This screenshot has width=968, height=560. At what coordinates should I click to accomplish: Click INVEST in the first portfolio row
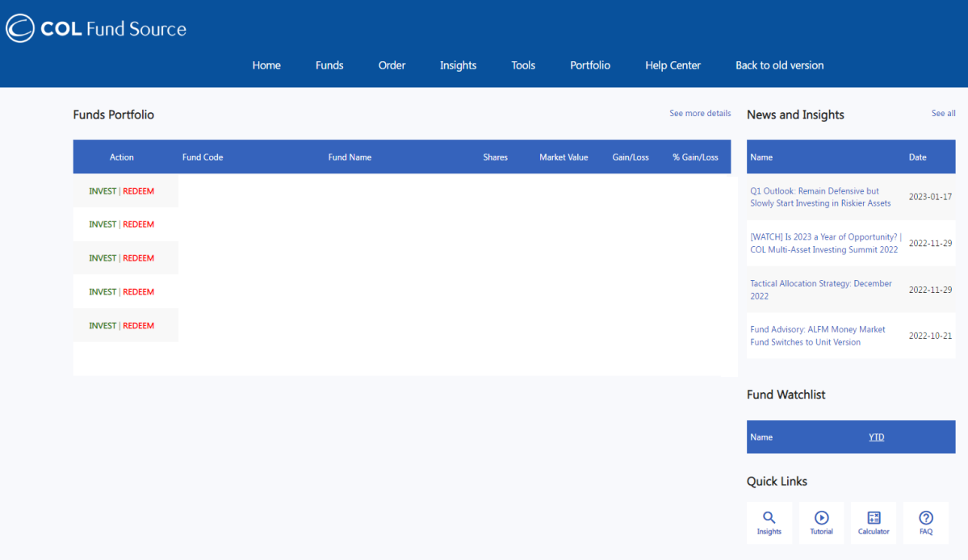coord(103,191)
